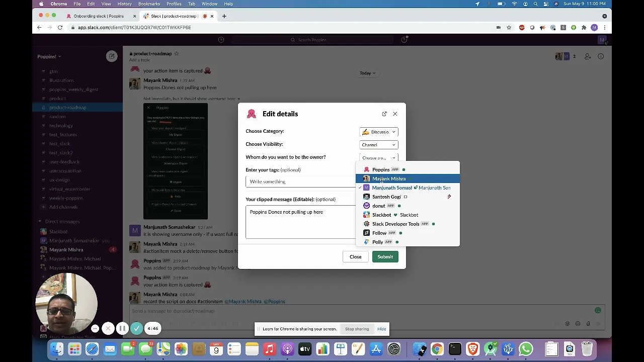Screen dimensions: 644x362
Task: Click the Slack user avatar at top right
Action: (x=602, y=40)
